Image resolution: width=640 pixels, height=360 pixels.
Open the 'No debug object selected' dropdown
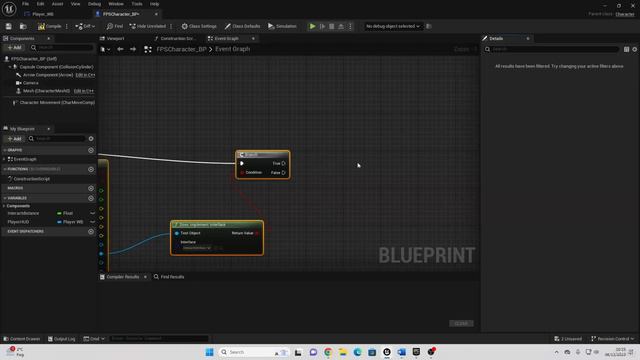tap(392, 26)
